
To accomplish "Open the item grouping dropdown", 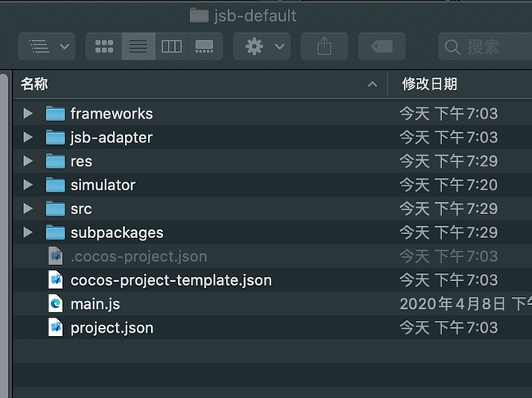I will pyautogui.click(x=46, y=46).
